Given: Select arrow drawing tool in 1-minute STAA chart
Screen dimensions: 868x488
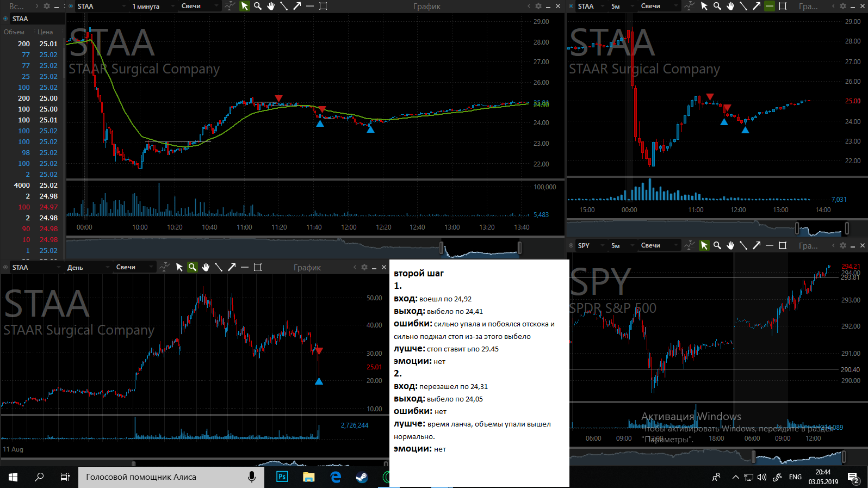Looking at the screenshot, I should (x=297, y=6).
